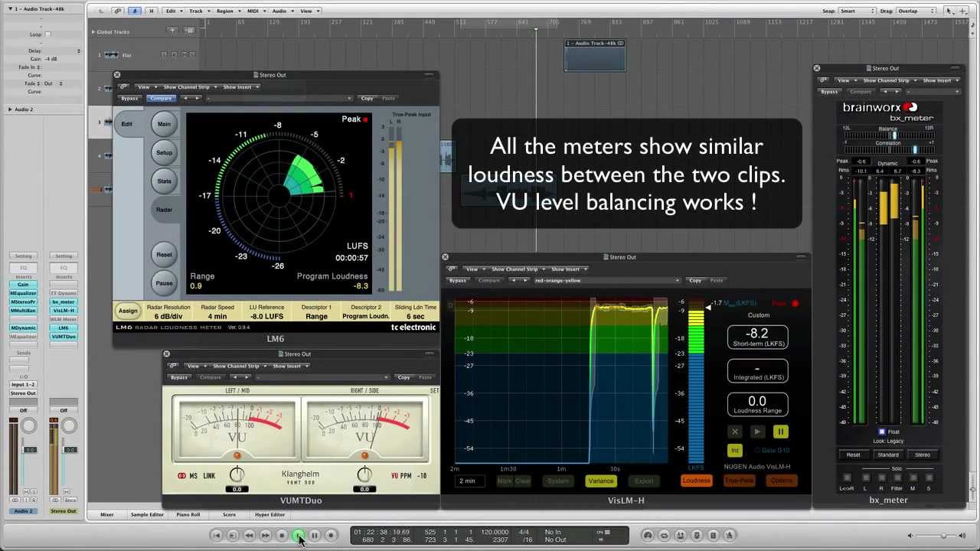
Task: Switch to the Mixer tab
Action: [107, 514]
